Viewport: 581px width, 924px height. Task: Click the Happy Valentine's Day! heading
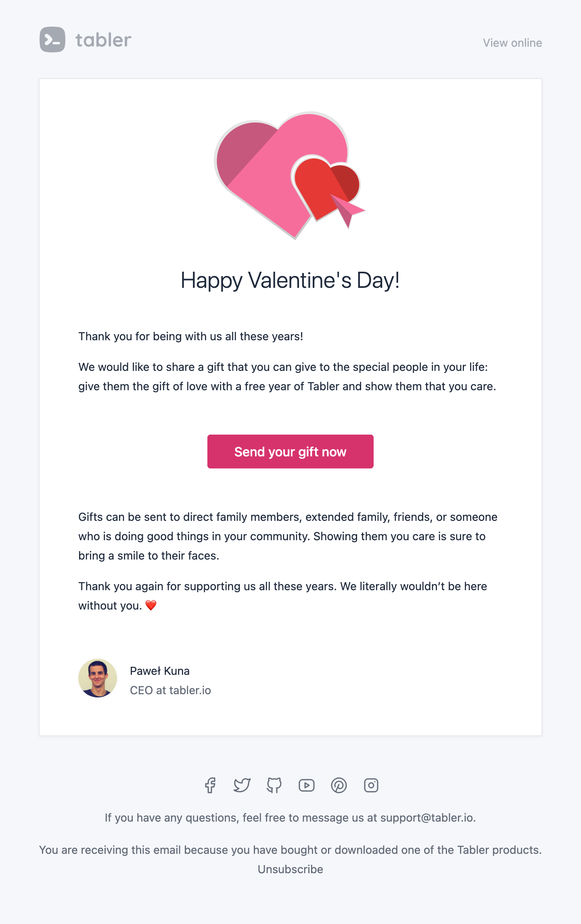(x=290, y=281)
